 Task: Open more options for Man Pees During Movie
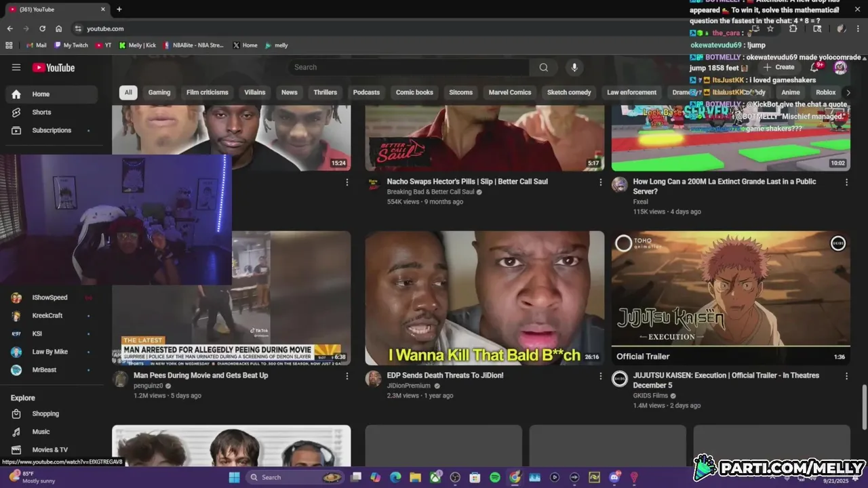tap(347, 376)
